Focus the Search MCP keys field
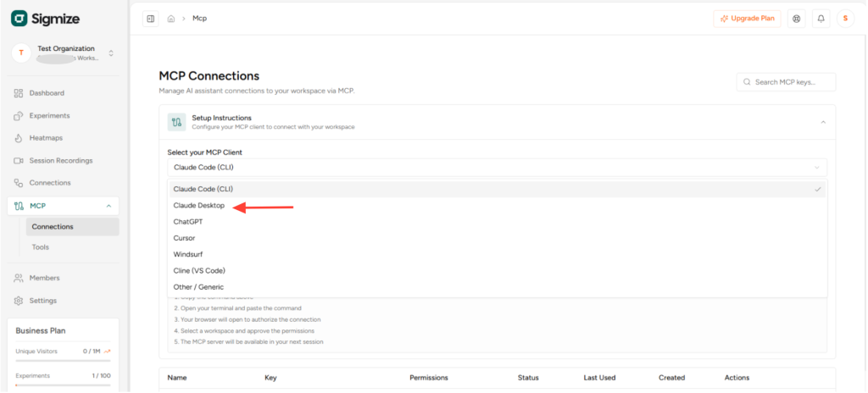This screenshot has height=393, width=868. coord(786,82)
